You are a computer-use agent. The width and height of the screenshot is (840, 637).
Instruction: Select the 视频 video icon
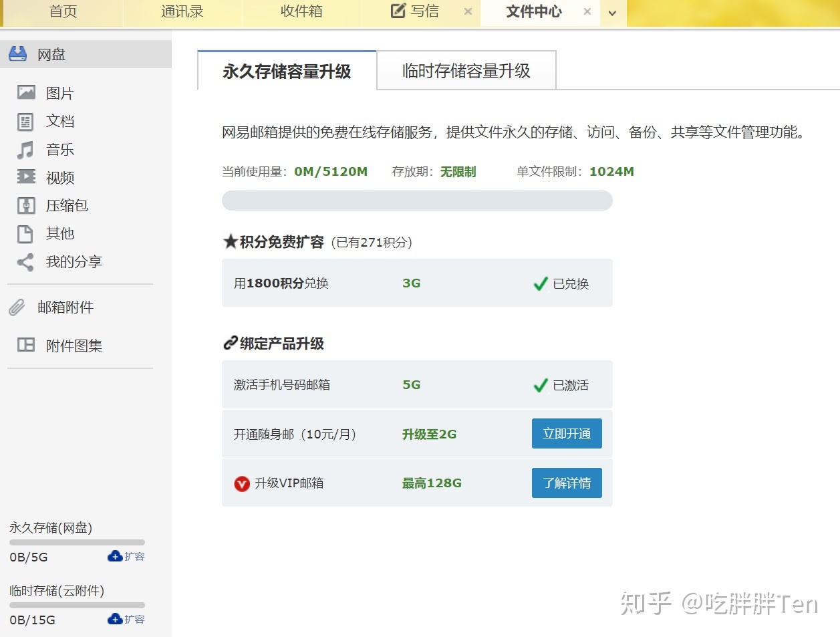click(x=25, y=177)
